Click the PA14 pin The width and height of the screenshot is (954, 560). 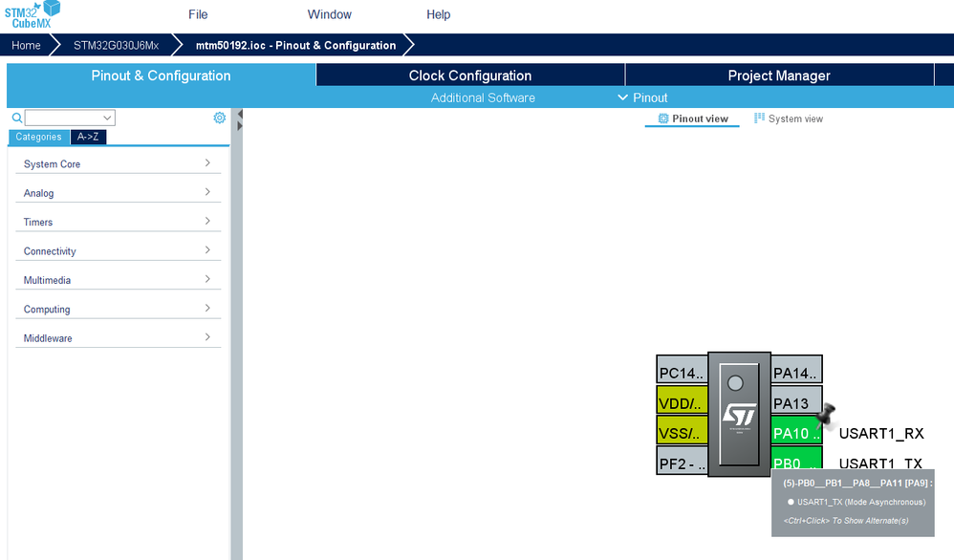(x=796, y=370)
